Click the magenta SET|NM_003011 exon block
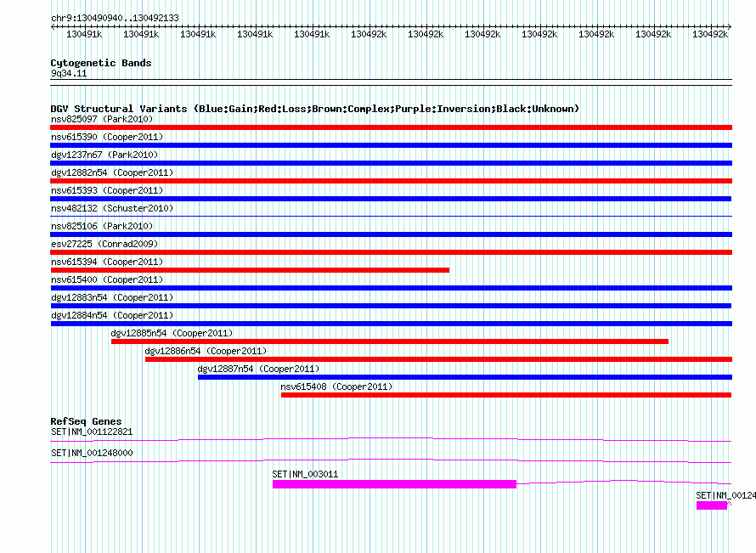756x553 pixels. click(394, 484)
